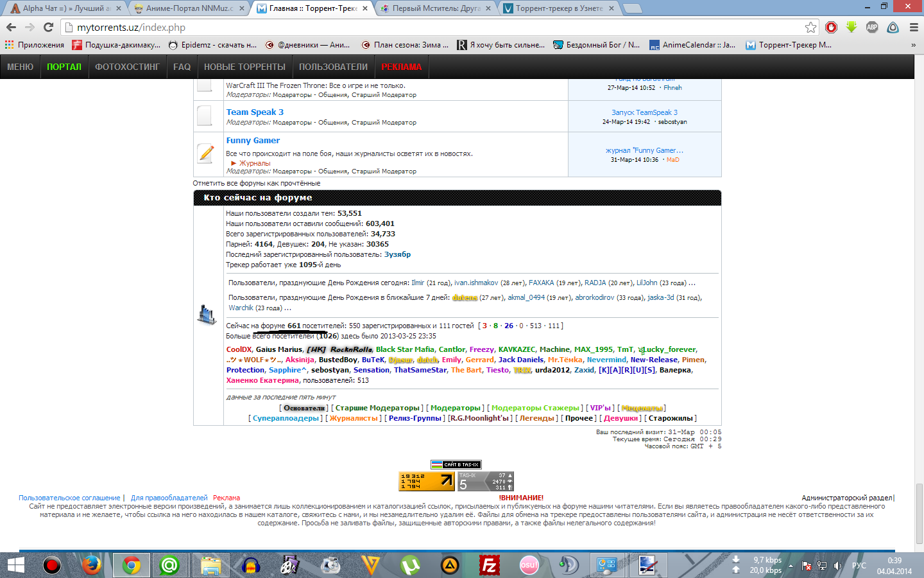Open FileZilla from the taskbar

[490, 565]
